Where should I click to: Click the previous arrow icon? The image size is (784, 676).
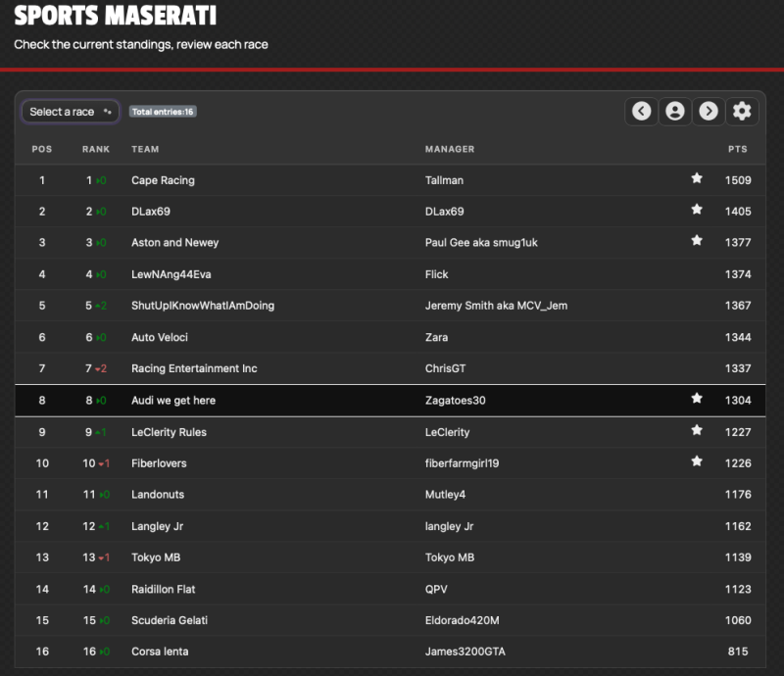(642, 111)
